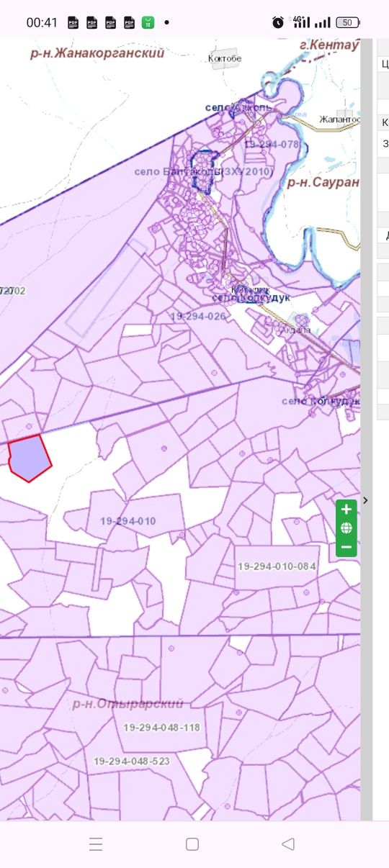
Task: Open the green app notification icon
Action: 148,22
